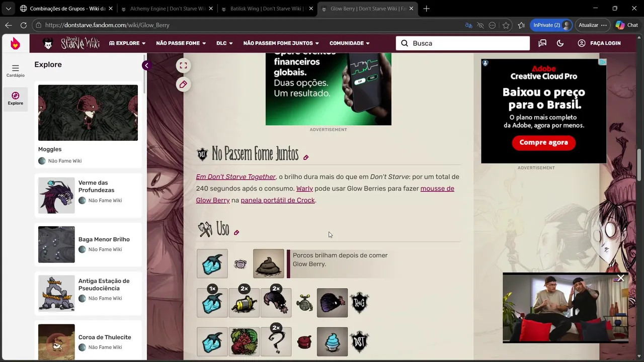
Task: Open a new browser tab
Action: (427, 9)
